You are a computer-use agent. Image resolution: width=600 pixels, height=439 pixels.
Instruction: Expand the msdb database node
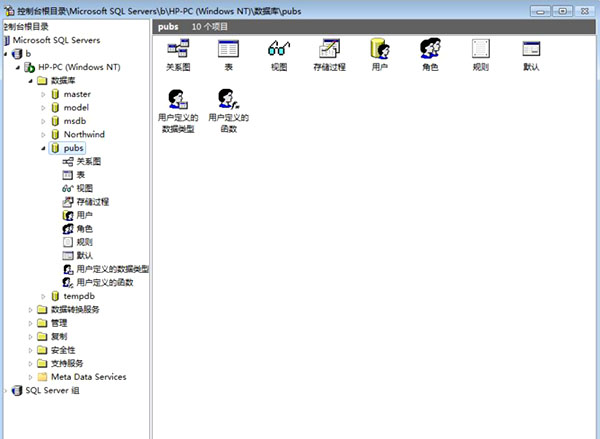[43, 121]
